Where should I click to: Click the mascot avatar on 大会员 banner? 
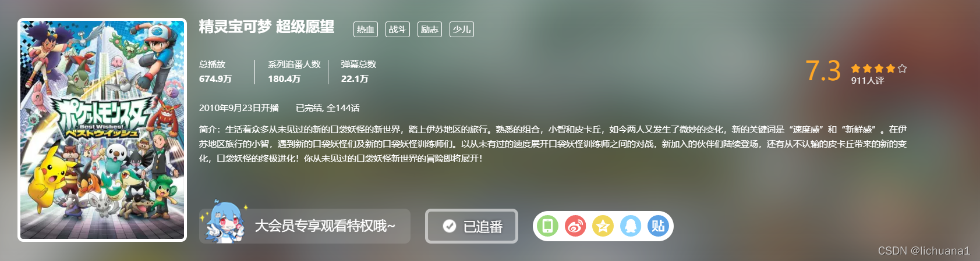225,223
